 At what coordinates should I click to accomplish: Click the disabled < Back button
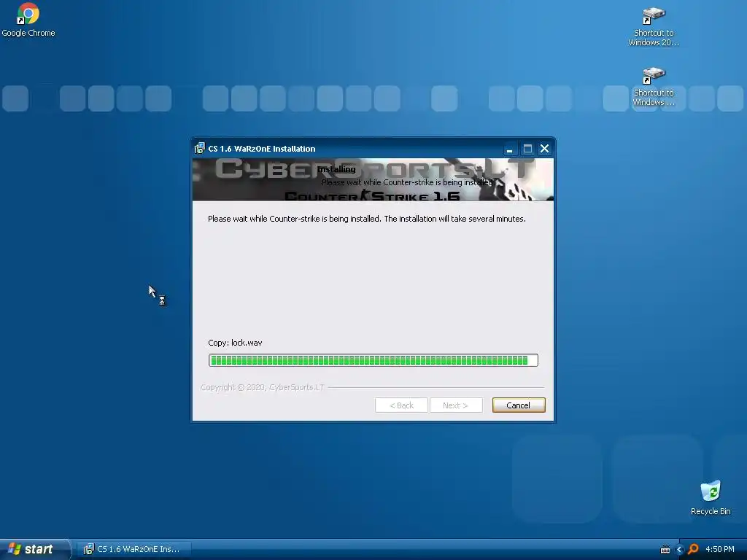pos(401,405)
